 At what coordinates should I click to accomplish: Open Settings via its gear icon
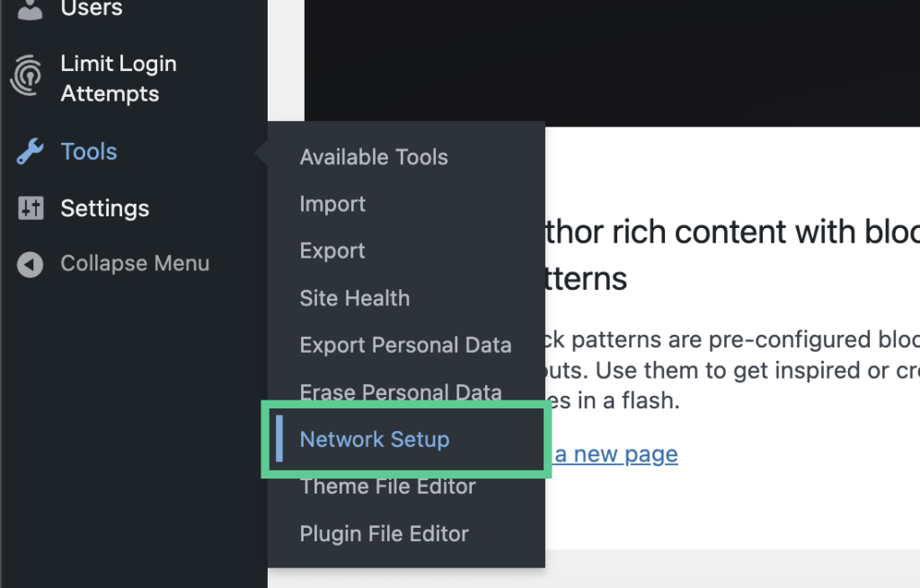(30, 208)
